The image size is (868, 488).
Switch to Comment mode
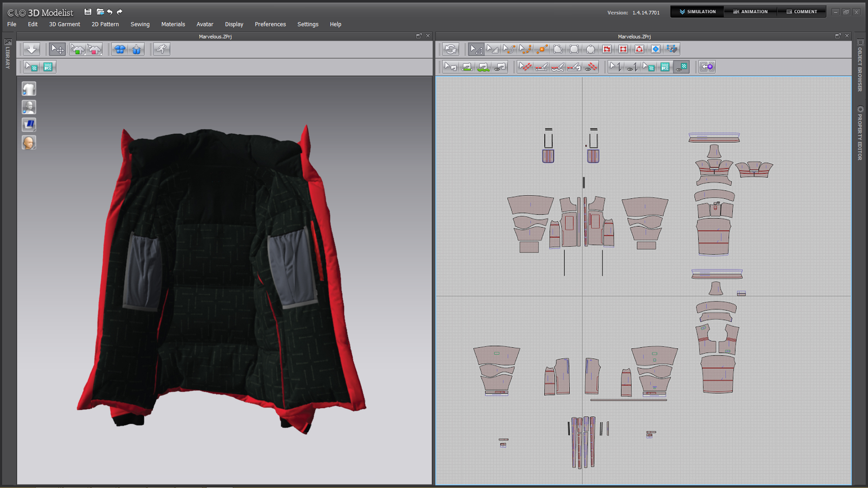802,12
